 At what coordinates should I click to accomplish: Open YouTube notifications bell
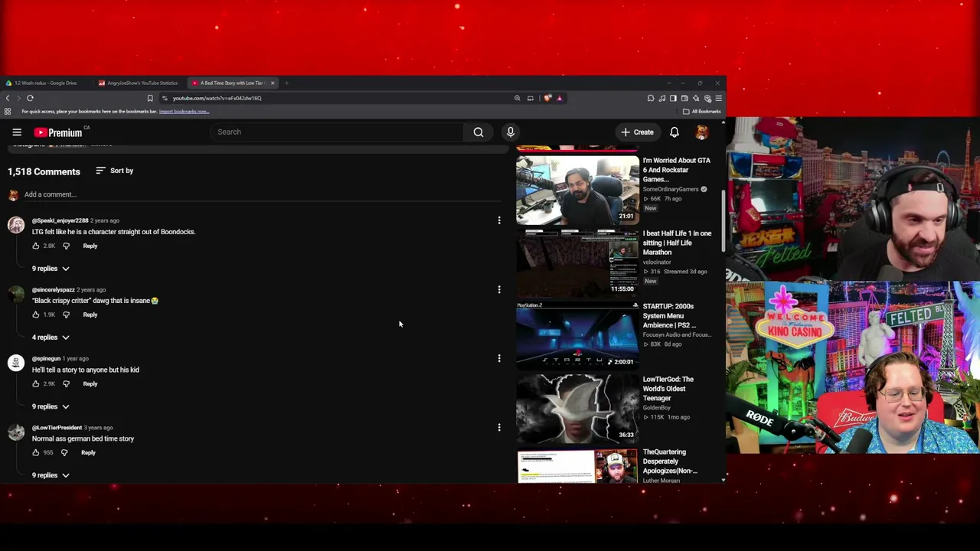pos(675,132)
